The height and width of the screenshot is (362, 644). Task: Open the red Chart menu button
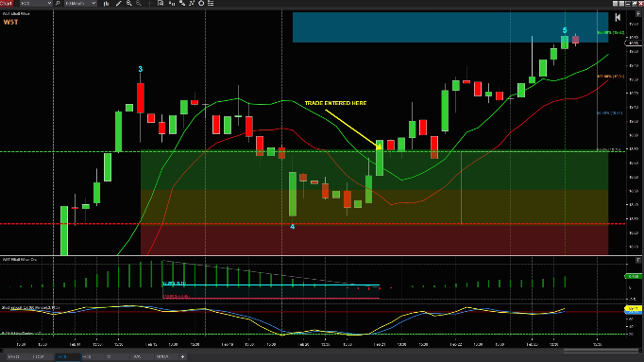click(x=7, y=3)
